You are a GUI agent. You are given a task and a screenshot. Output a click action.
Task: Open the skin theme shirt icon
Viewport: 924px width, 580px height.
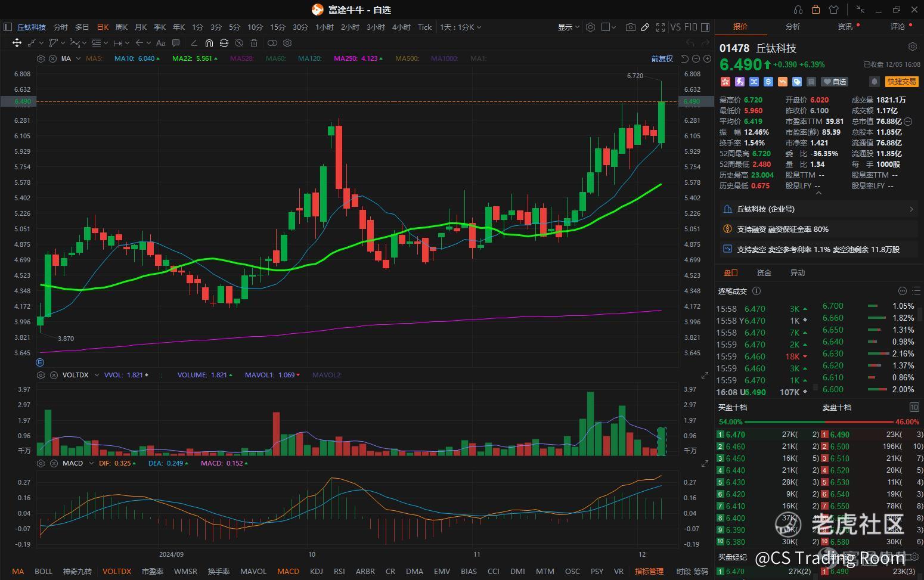(833, 10)
